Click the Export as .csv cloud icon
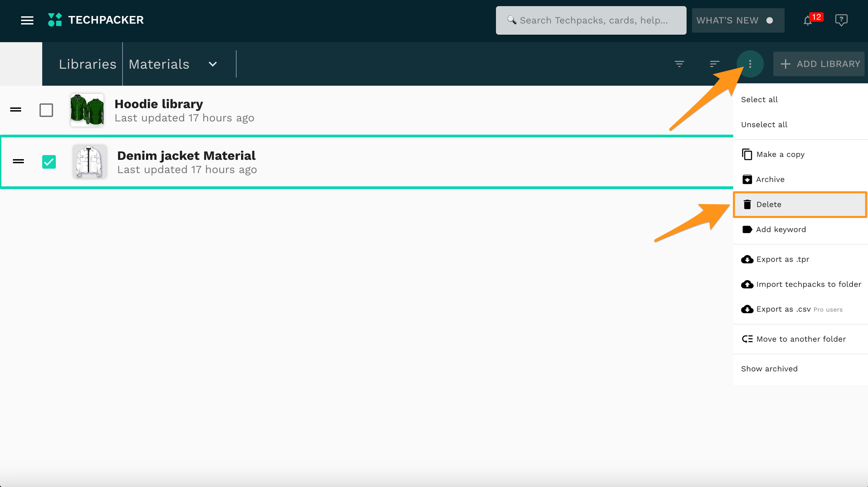Image resolution: width=868 pixels, height=487 pixels. [x=747, y=309]
